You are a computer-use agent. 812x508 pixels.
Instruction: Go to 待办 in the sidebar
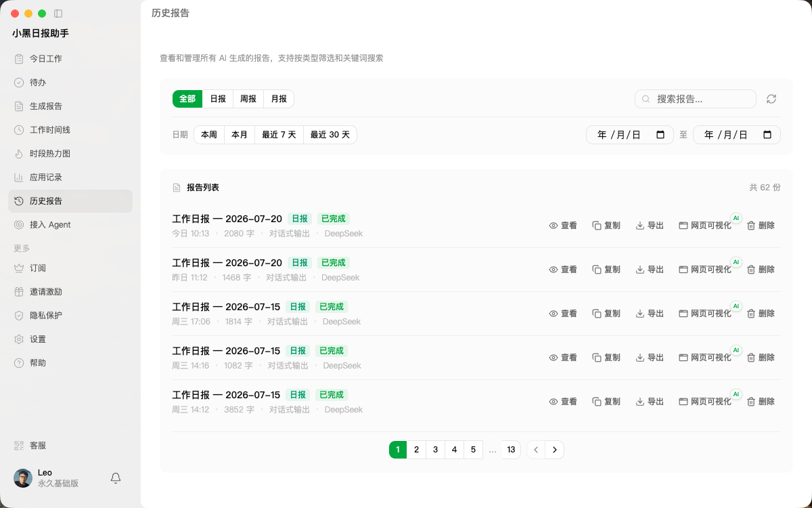point(70,83)
